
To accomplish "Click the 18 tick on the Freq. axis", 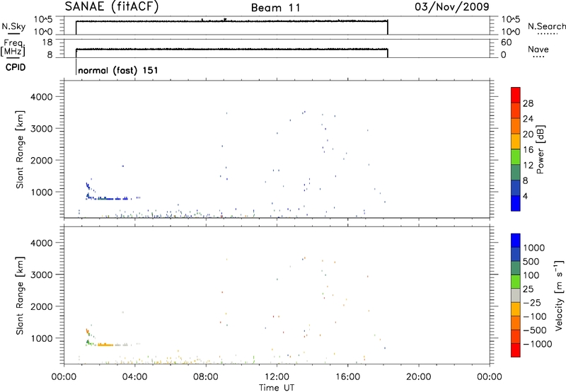I will coord(47,42).
